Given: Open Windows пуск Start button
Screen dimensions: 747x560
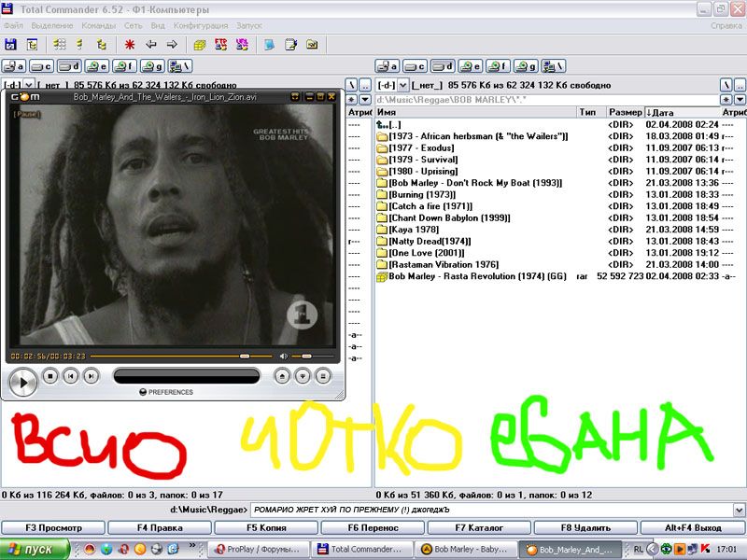Looking at the screenshot, I should pyautogui.click(x=35, y=550).
